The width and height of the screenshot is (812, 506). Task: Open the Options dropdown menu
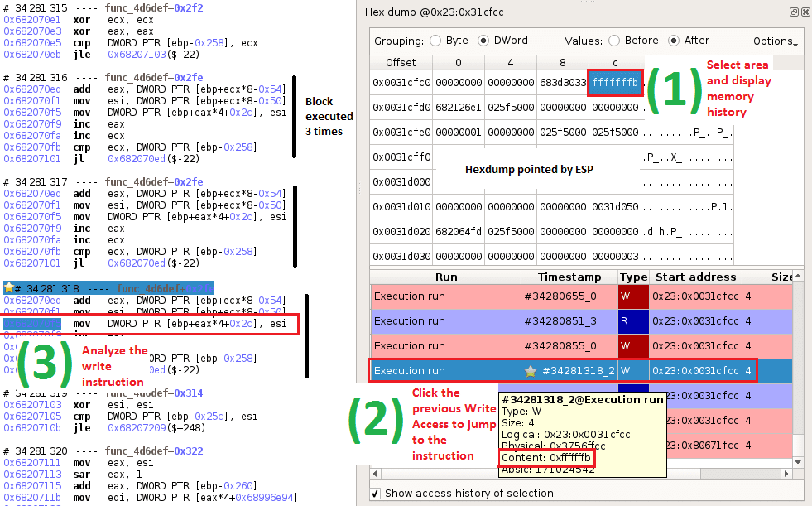click(774, 41)
